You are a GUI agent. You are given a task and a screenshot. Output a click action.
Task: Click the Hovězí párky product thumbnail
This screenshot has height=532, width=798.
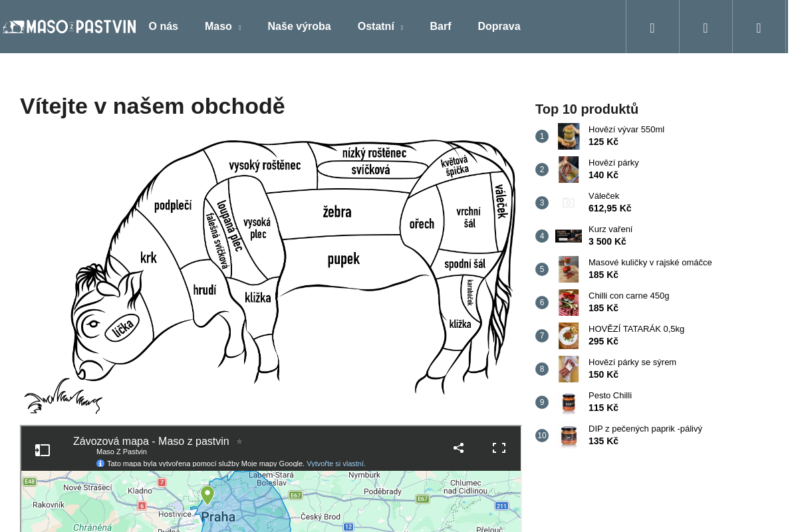click(569, 170)
